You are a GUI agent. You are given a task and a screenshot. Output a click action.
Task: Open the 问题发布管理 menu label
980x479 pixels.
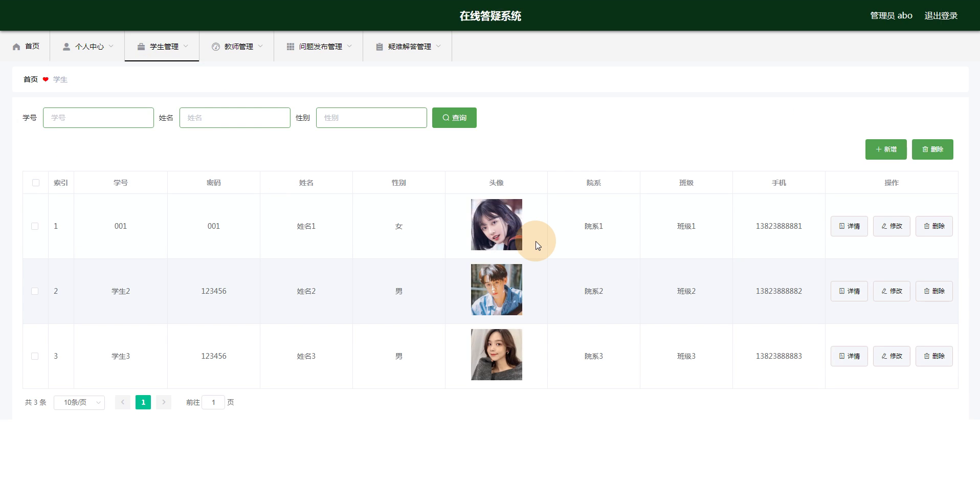pyautogui.click(x=321, y=47)
